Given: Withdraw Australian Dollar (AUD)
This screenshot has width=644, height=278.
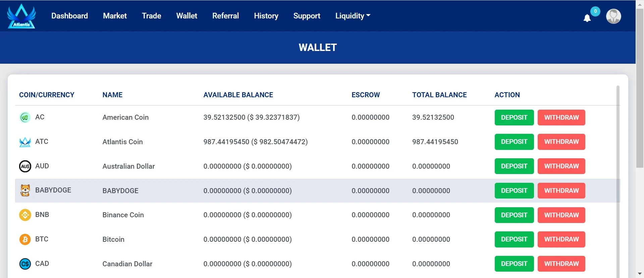Looking at the screenshot, I should click(561, 166).
